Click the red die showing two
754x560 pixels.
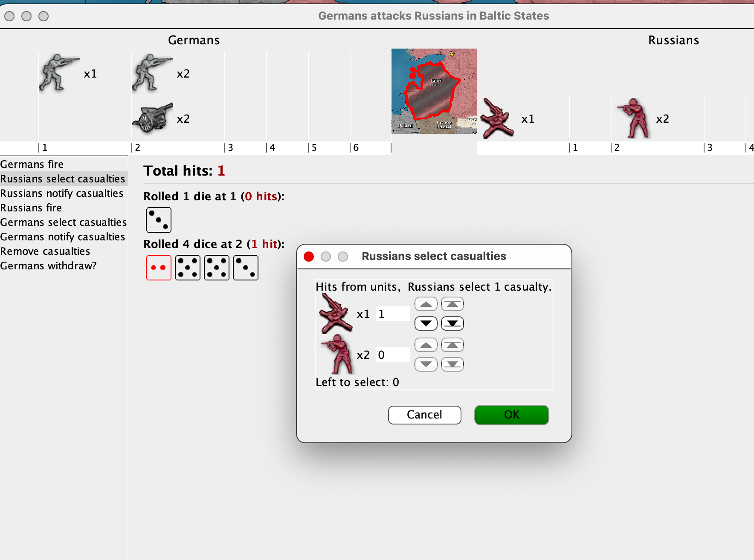tap(158, 268)
